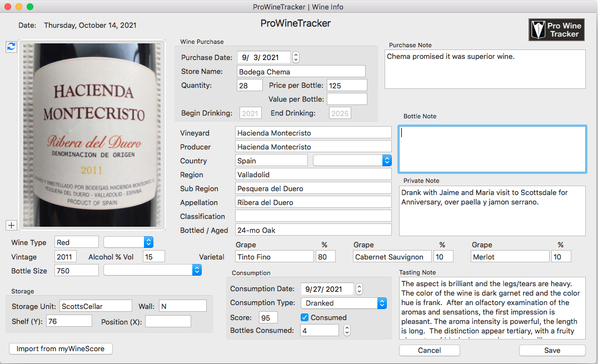Screen dimensions: 598x364
Task: Click the plus icon to add another image
Action: point(11,225)
